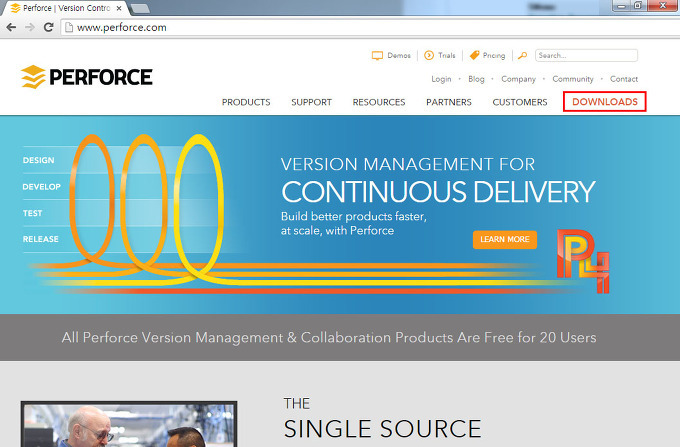Visit the Community link
This screenshot has width=680, height=447.
[x=573, y=79]
